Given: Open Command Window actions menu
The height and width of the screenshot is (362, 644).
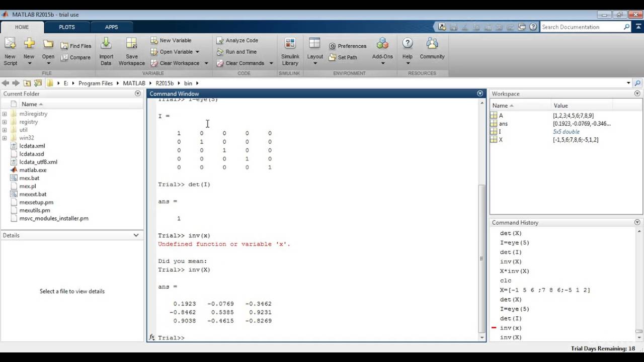Looking at the screenshot, I should pyautogui.click(x=480, y=94).
